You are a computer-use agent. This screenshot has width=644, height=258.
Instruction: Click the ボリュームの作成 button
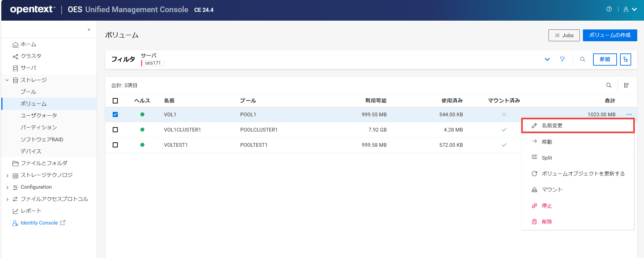pos(610,35)
